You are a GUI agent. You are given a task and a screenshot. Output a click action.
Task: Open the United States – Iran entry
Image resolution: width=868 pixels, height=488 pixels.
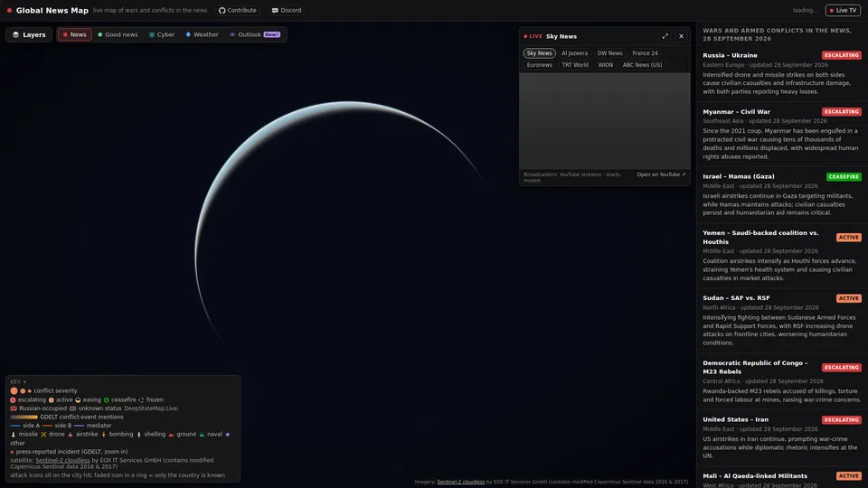(x=781, y=437)
